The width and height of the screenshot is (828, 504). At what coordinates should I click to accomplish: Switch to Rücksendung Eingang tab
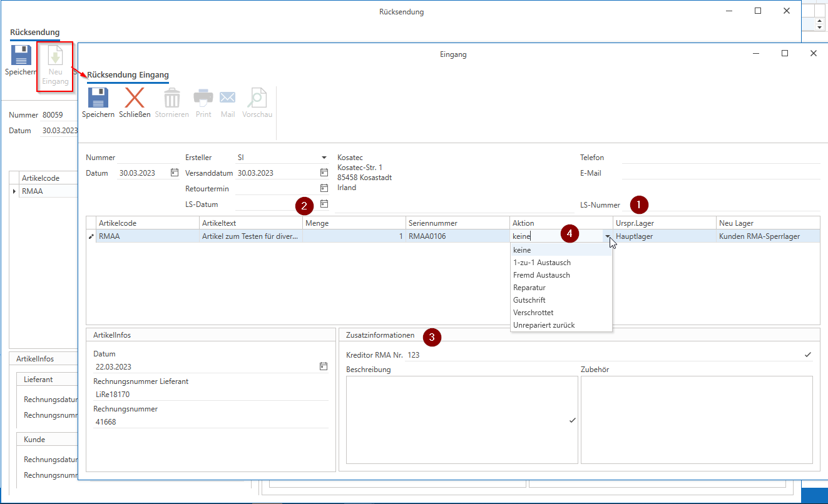point(128,75)
